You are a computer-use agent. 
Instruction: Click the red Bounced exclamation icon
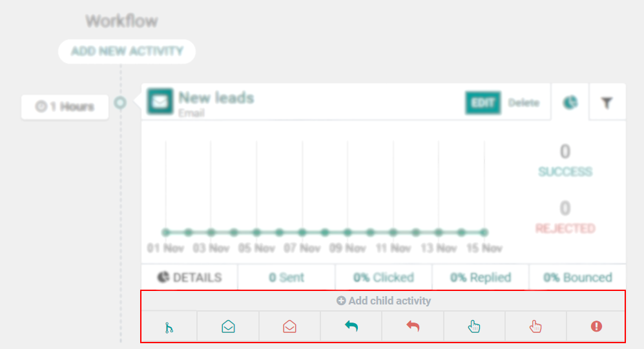click(x=596, y=327)
